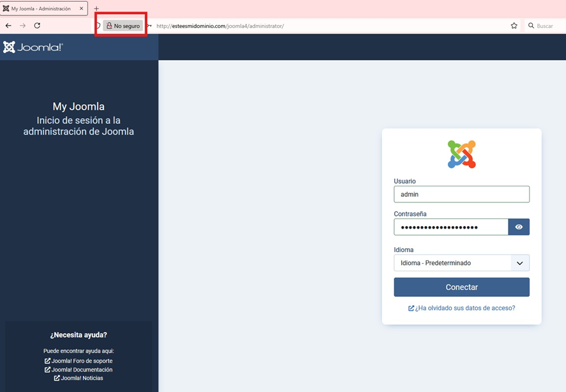Click the No seguro security indicator
The height and width of the screenshot is (392, 566).
[x=123, y=26]
